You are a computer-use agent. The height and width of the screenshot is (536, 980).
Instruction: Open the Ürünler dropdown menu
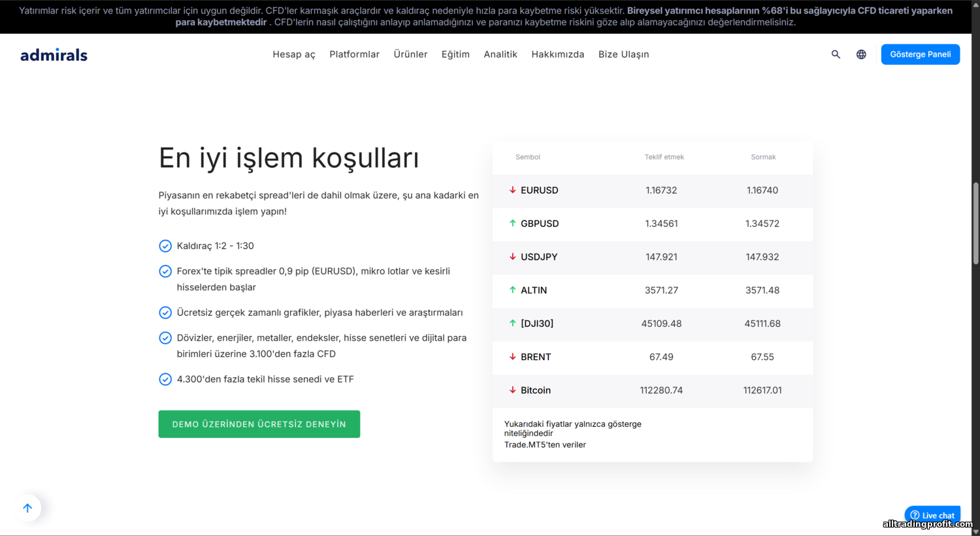click(410, 54)
